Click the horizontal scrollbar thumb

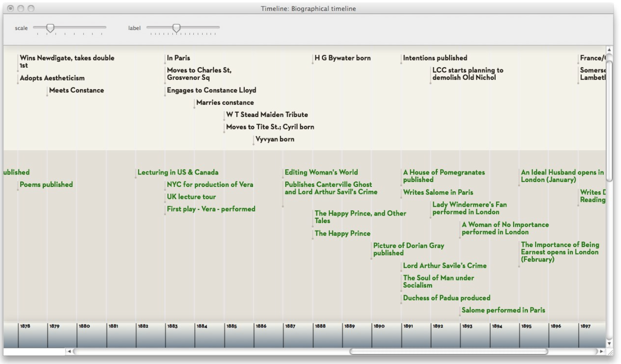[x=449, y=351]
